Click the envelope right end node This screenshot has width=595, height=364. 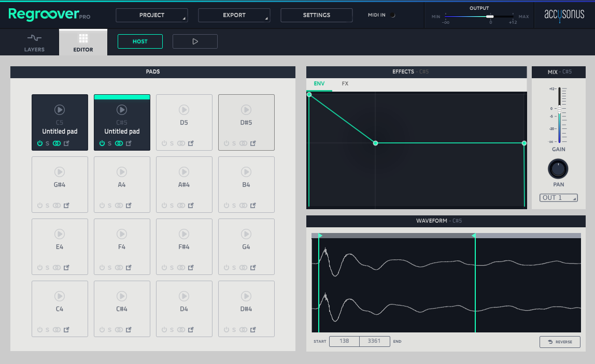point(524,143)
